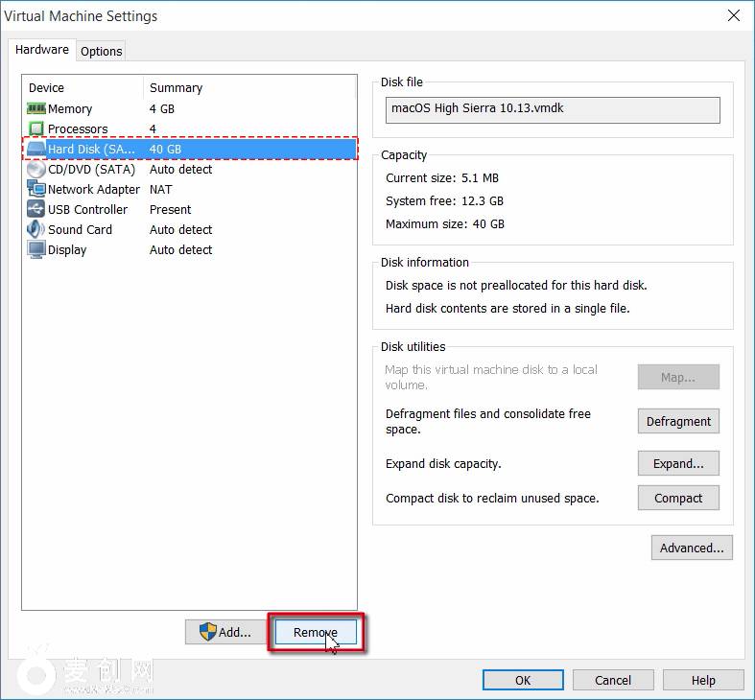Open the Expand... disk capacity dialog

tap(678, 463)
